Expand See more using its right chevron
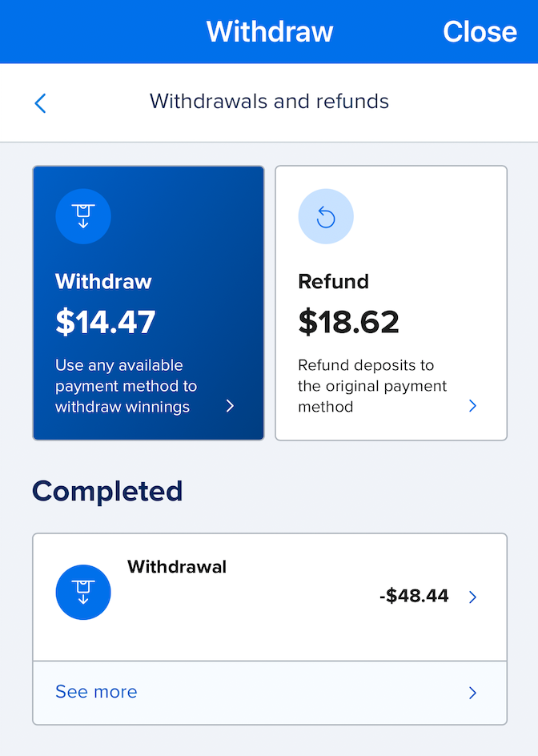The height and width of the screenshot is (756, 538). 472,692
